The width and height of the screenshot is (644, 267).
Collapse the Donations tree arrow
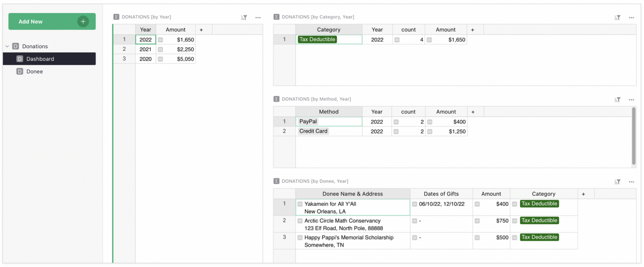pos(7,46)
